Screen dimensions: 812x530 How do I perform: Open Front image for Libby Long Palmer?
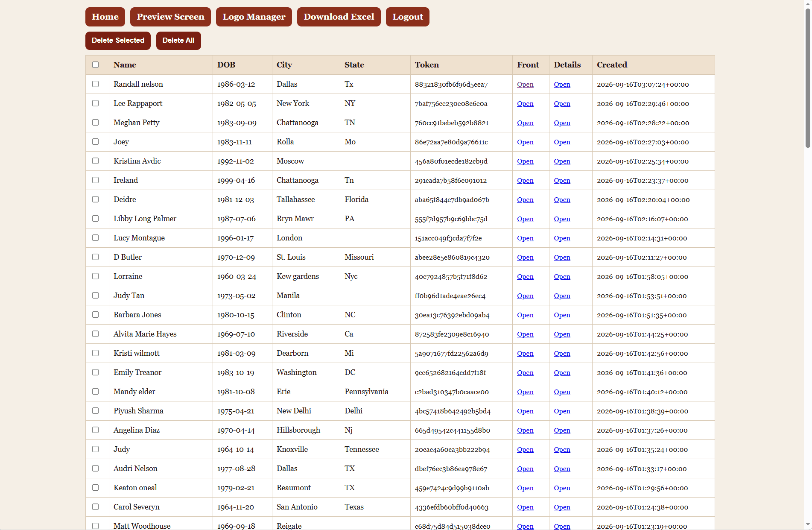(x=525, y=219)
